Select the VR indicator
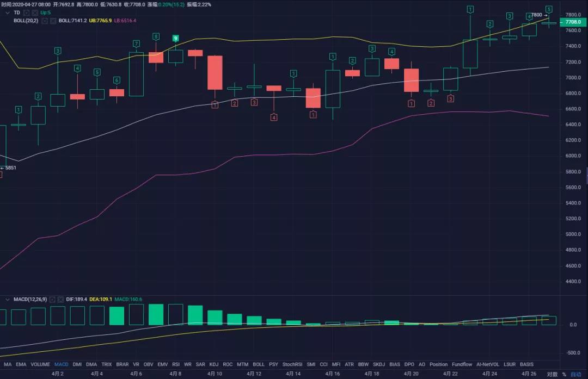Screen dimensions: 588x379 (x=136, y=364)
